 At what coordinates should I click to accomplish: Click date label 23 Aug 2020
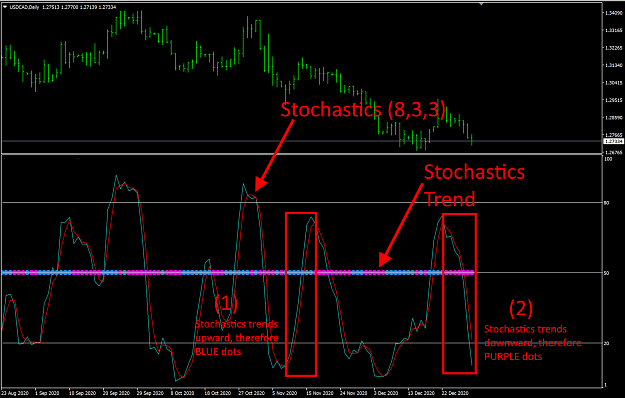[x=15, y=393]
